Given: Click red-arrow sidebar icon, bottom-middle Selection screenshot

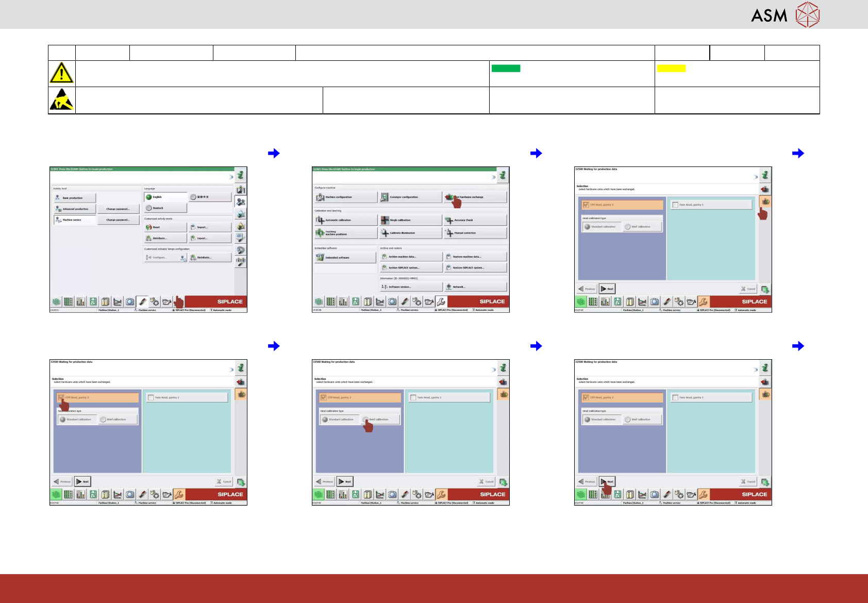Looking at the screenshot, I should [x=503, y=382].
